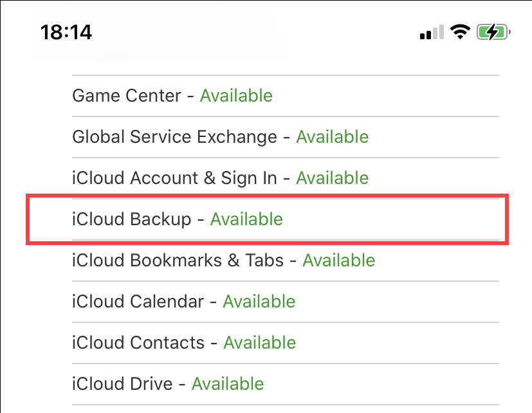532x413 pixels.
Task: Open the Game Center status entry
Action: pos(171,95)
